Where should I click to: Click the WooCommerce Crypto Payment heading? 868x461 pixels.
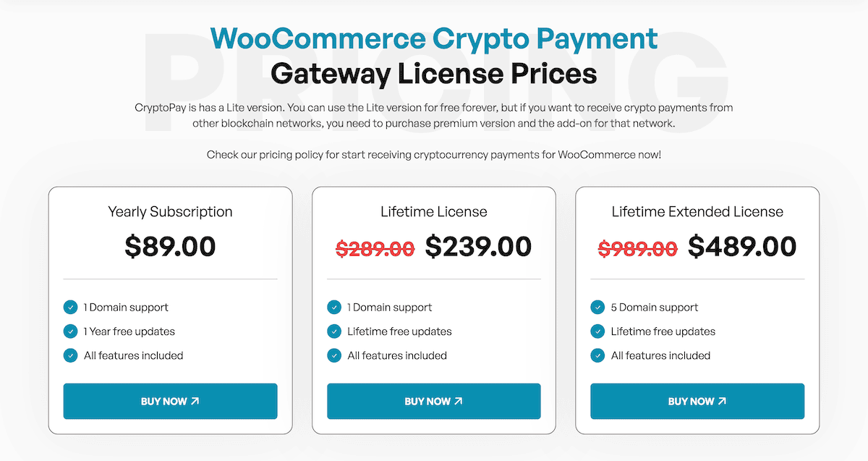(433, 38)
